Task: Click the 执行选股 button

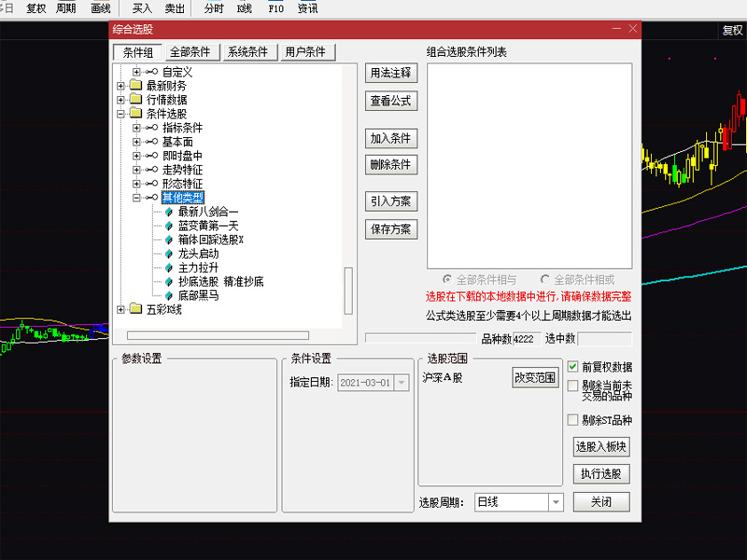Action: (x=601, y=474)
